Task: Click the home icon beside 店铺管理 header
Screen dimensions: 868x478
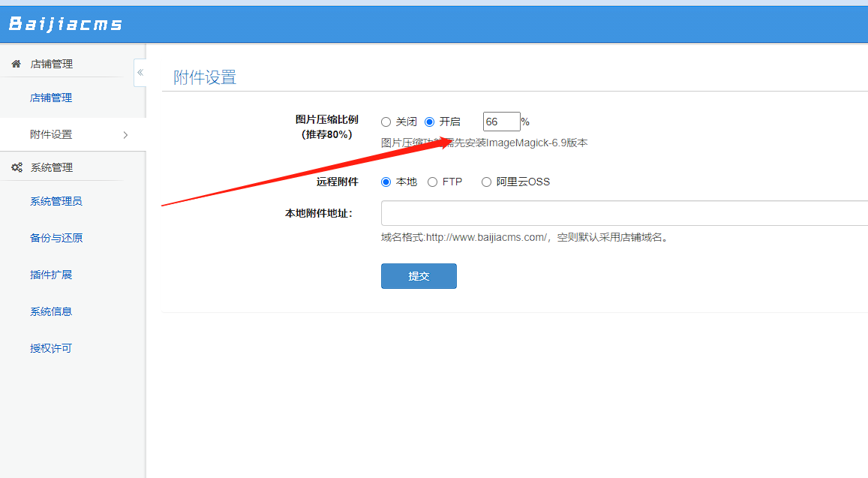Action: point(16,63)
